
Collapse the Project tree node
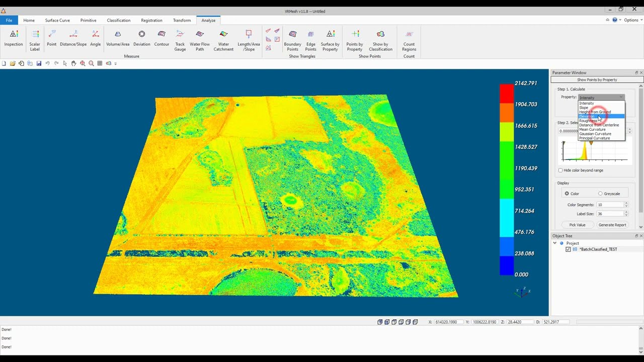pyautogui.click(x=555, y=243)
